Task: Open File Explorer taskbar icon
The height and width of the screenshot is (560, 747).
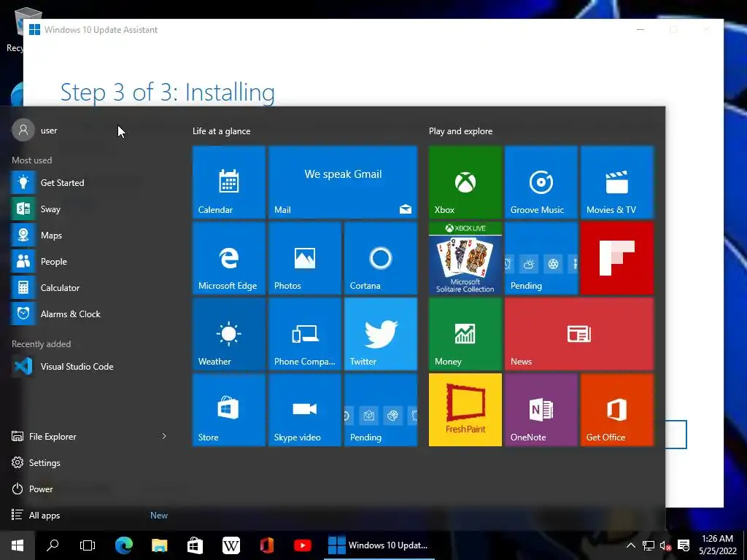Action: (x=160, y=545)
